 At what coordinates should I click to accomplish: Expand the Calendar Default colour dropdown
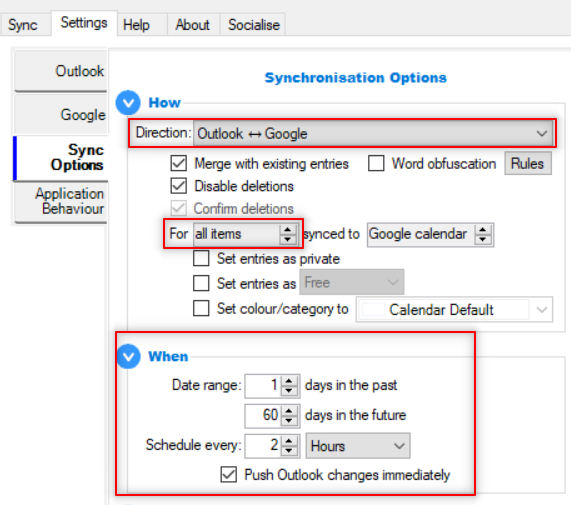click(454, 310)
